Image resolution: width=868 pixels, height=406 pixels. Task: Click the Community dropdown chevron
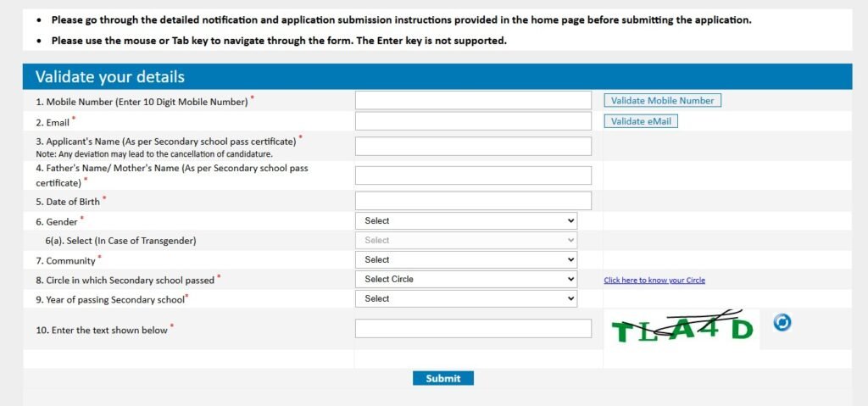[x=571, y=259]
